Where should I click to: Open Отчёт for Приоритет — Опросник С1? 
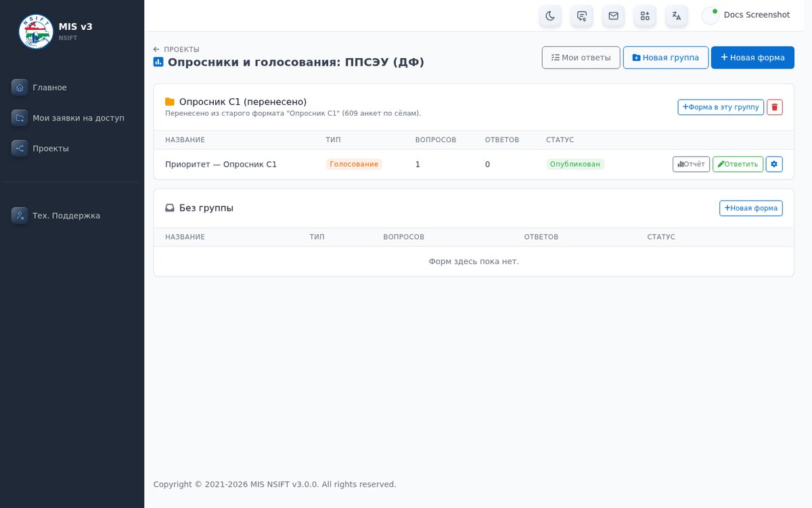tap(691, 164)
